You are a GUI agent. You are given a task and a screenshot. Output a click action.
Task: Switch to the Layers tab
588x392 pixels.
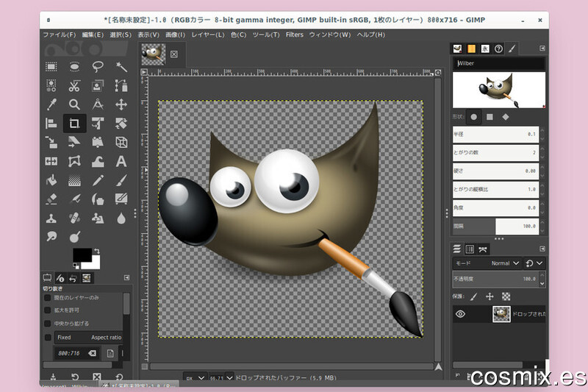point(456,249)
